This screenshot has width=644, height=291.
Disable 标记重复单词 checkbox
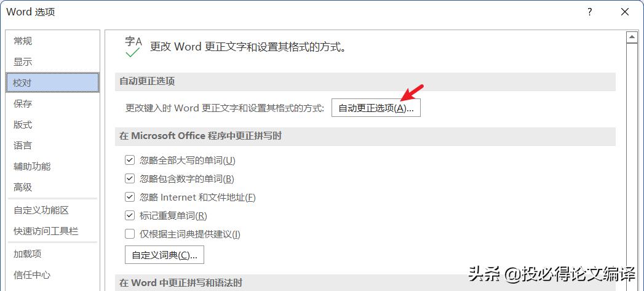pyautogui.click(x=130, y=215)
